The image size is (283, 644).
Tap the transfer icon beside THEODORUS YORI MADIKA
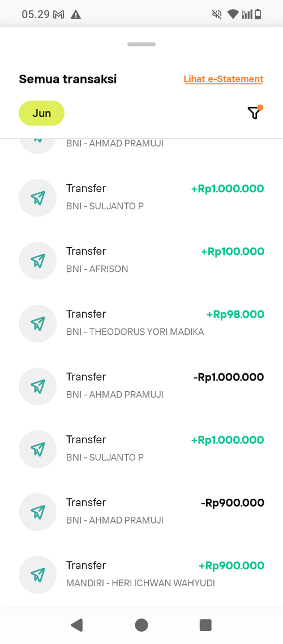37,323
